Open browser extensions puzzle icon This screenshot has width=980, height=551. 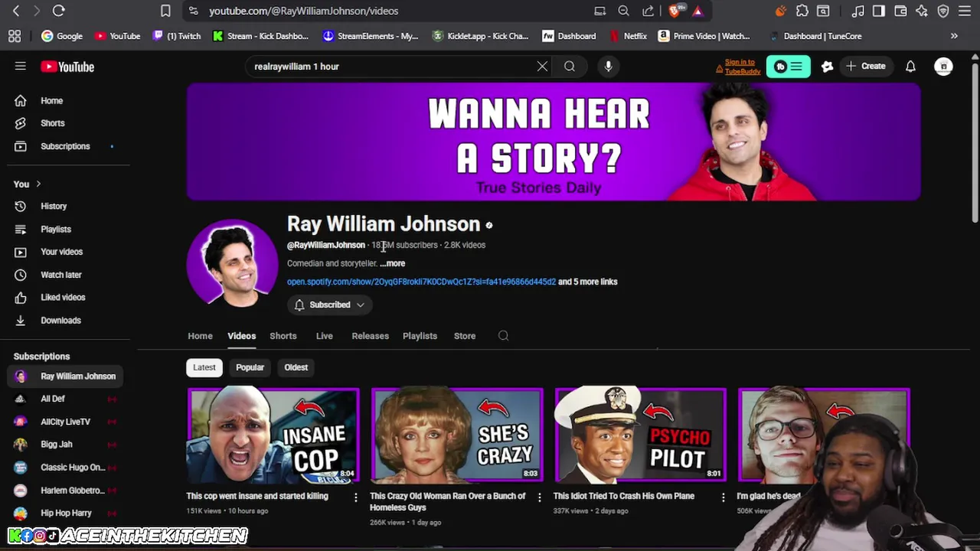point(802,11)
